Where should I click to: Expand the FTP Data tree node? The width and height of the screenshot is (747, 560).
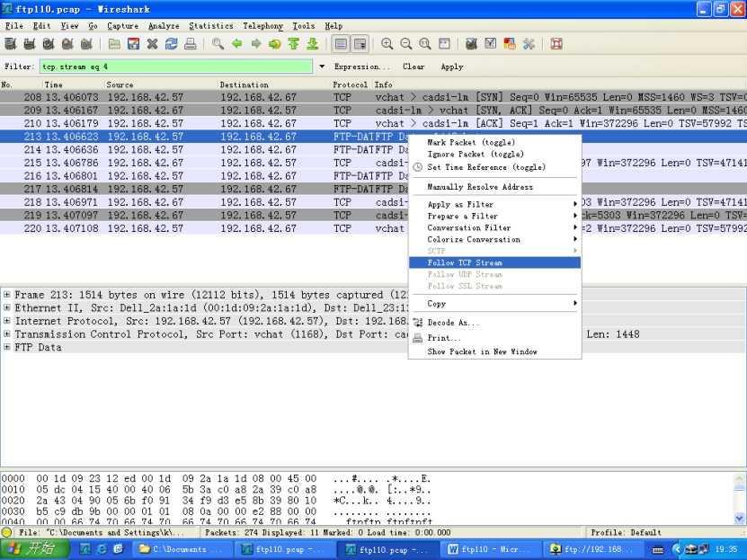6,347
